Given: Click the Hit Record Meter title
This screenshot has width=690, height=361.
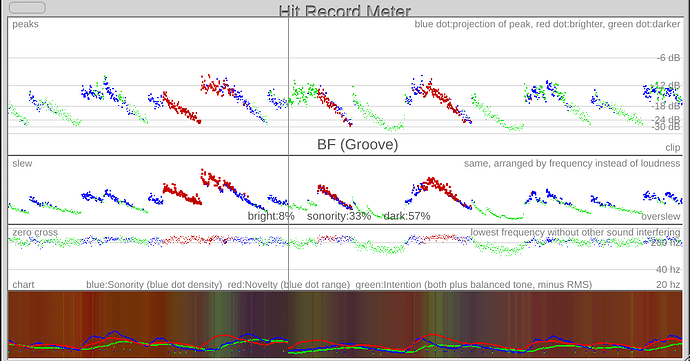Looking at the screenshot, I should pyautogui.click(x=345, y=11).
